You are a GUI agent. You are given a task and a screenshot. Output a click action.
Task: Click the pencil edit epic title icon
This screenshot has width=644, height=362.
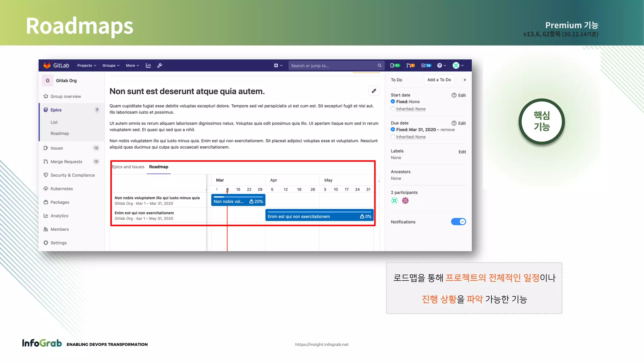374,91
